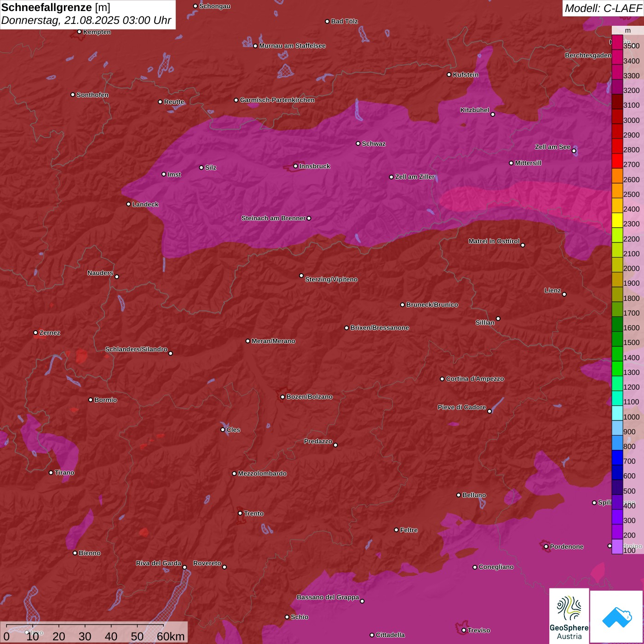Click the Schongau label
Screen dimensions: 644x644
pos(215,6)
